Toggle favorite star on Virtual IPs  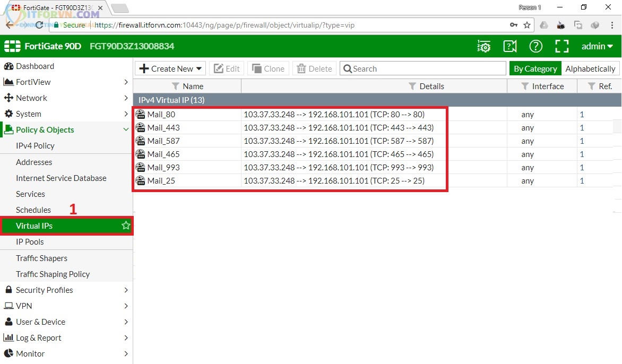(x=126, y=226)
